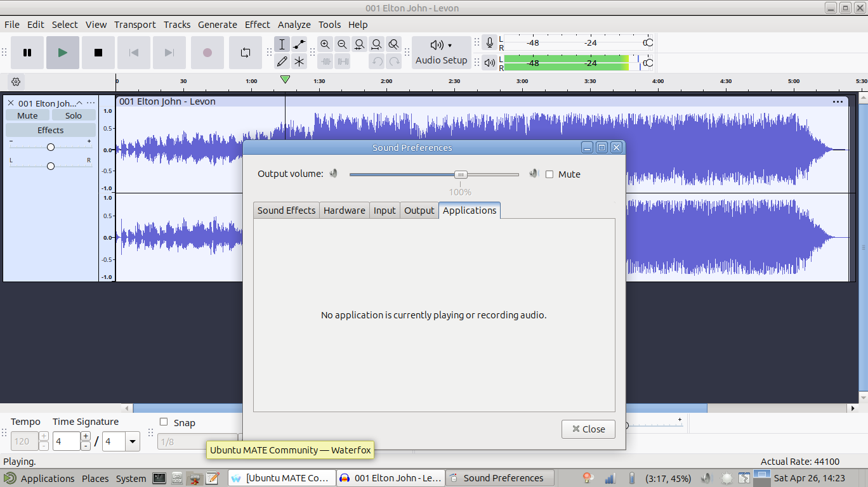
Task: Select the Envelope tool
Action: (299, 44)
